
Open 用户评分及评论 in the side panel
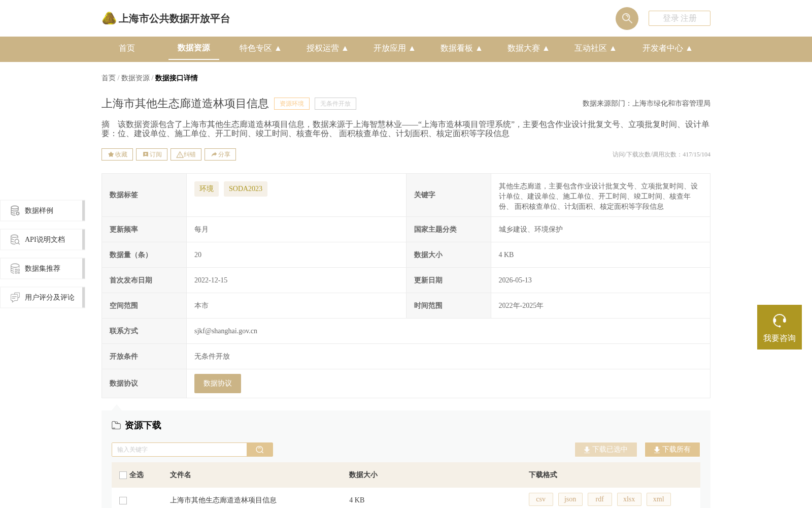coord(42,297)
